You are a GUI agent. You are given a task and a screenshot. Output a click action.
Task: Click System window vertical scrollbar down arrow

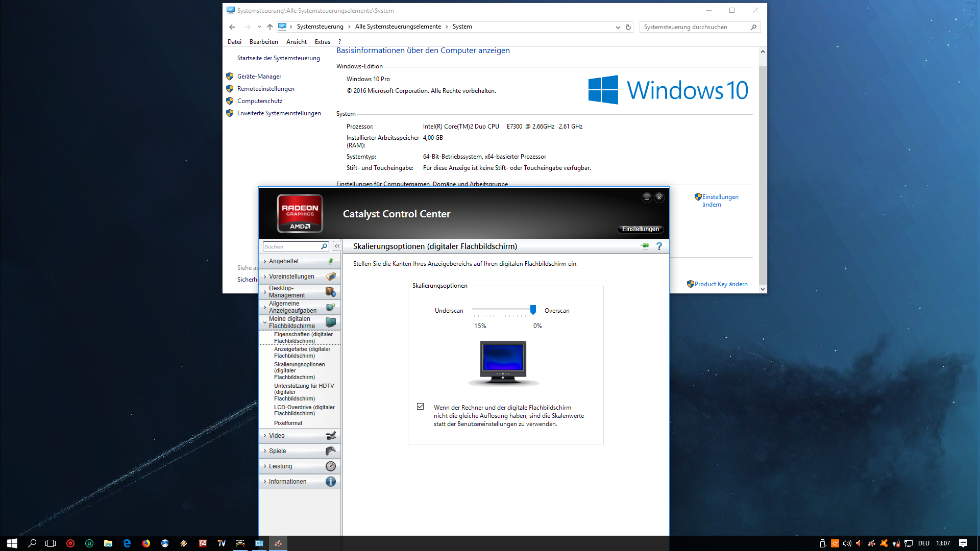[x=763, y=289]
